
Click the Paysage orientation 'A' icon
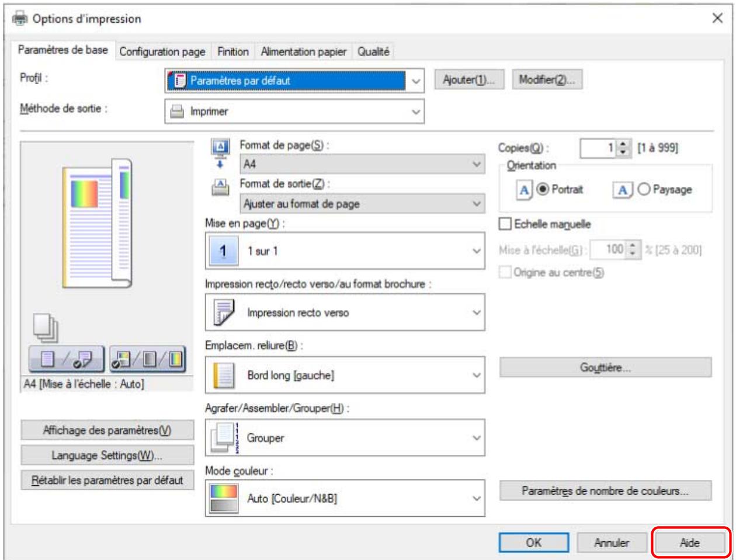623,190
